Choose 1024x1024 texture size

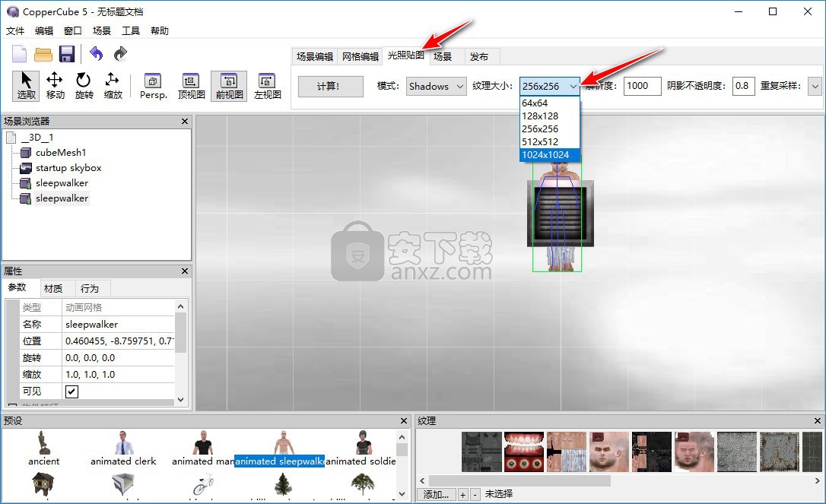(x=549, y=155)
